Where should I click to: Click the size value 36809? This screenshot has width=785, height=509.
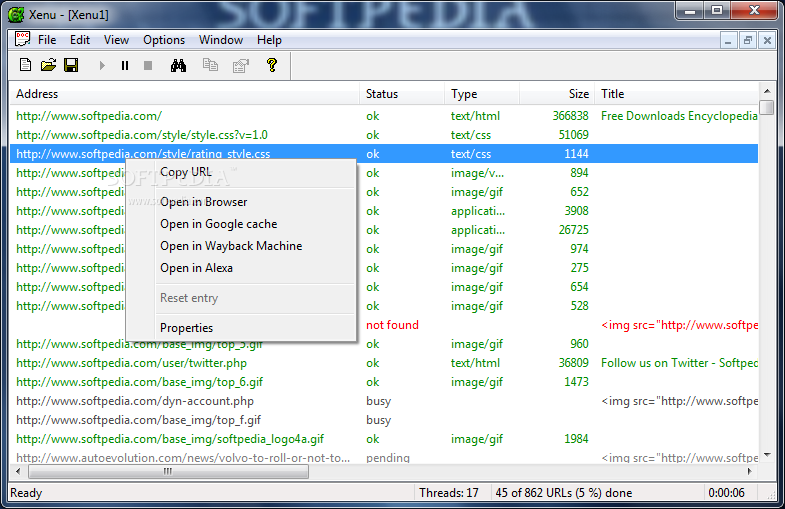pyautogui.click(x=573, y=363)
